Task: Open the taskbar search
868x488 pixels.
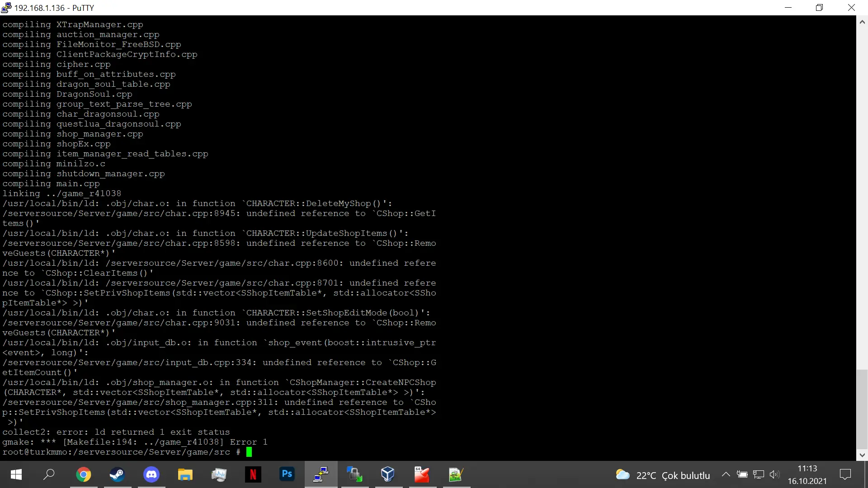Action: pos(49,474)
